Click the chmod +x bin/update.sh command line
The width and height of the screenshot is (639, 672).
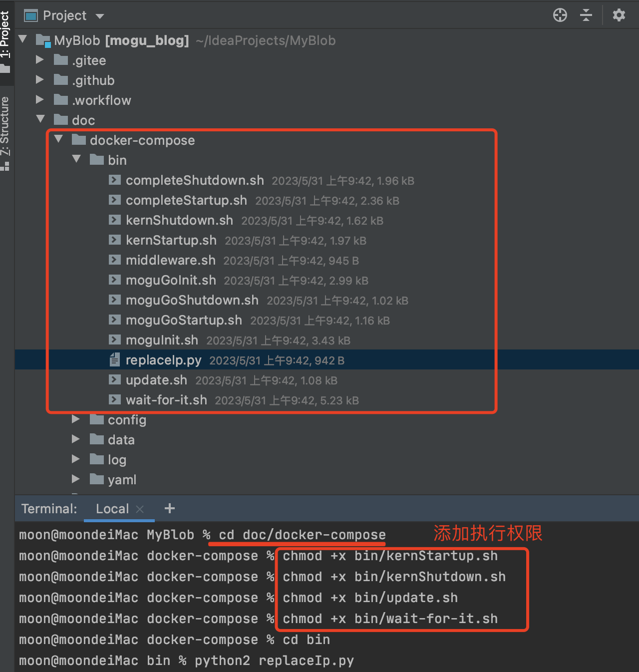point(370,598)
